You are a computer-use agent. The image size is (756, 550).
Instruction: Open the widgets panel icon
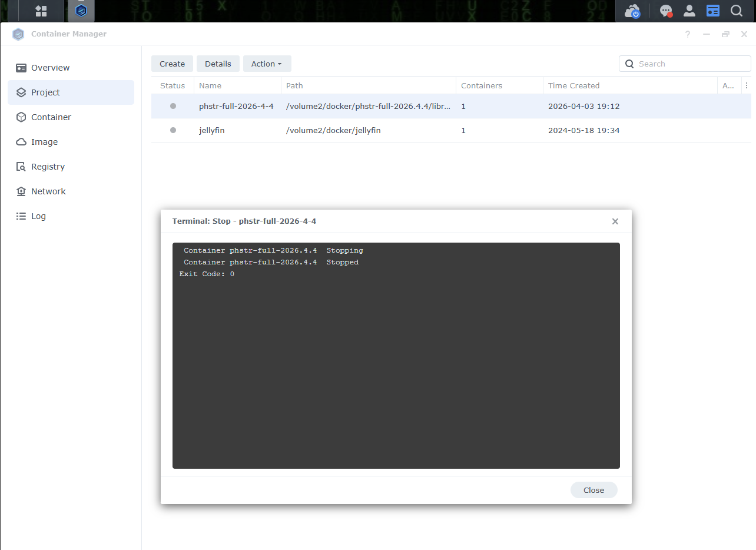coord(713,11)
